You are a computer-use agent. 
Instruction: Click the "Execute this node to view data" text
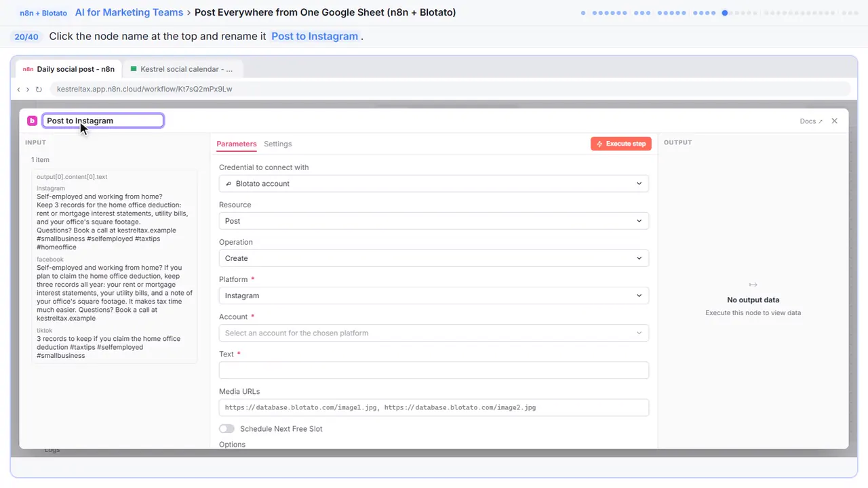pyautogui.click(x=753, y=313)
